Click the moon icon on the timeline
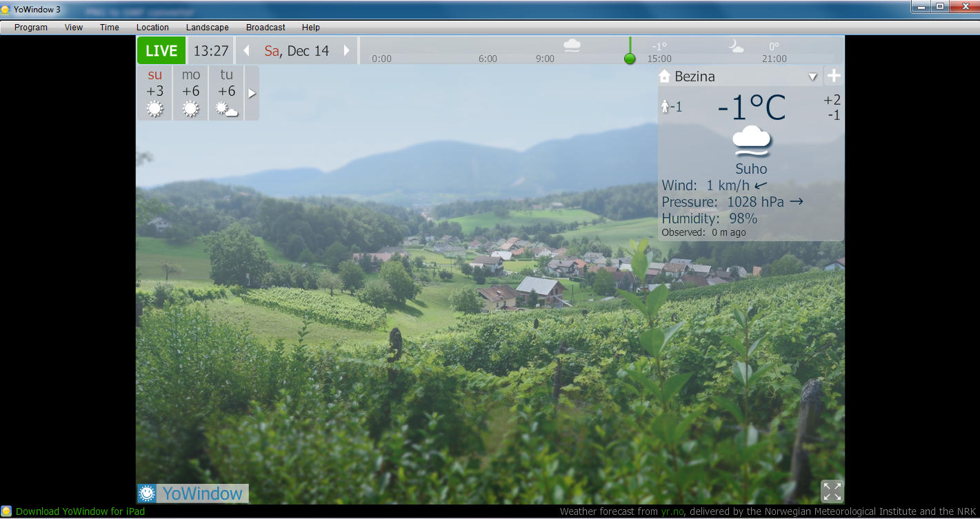This screenshot has width=980, height=519. pos(737,46)
